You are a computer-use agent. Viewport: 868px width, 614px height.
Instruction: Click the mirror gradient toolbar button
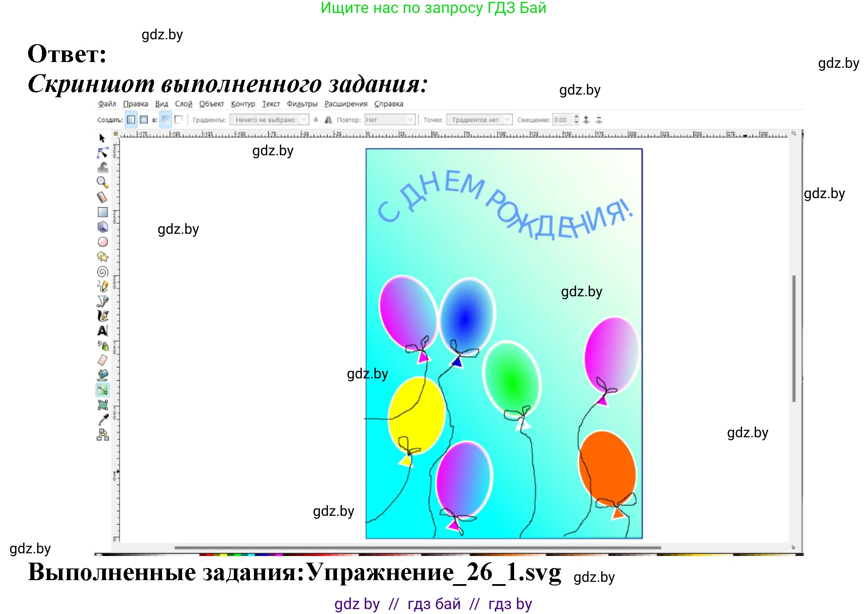click(x=329, y=120)
